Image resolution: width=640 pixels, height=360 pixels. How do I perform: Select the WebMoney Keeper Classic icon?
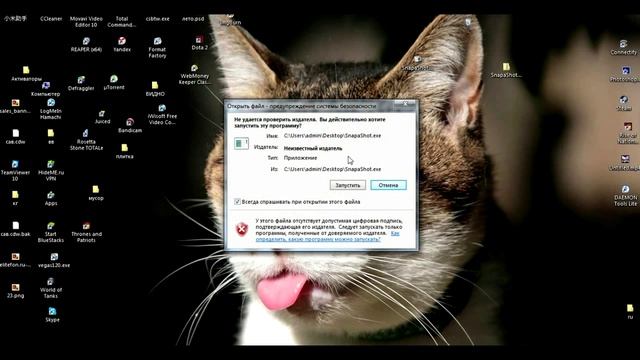[x=194, y=74]
